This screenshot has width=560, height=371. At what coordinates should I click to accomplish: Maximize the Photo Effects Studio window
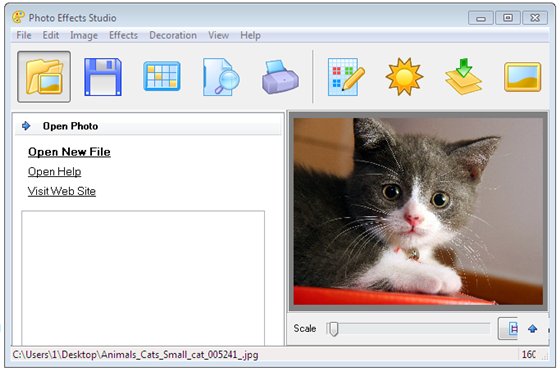click(508, 18)
